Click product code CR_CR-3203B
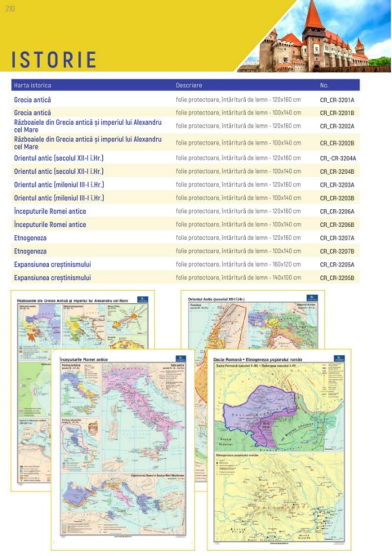Viewport: 392px width, 556px height. pyautogui.click(x=337, y=198)
